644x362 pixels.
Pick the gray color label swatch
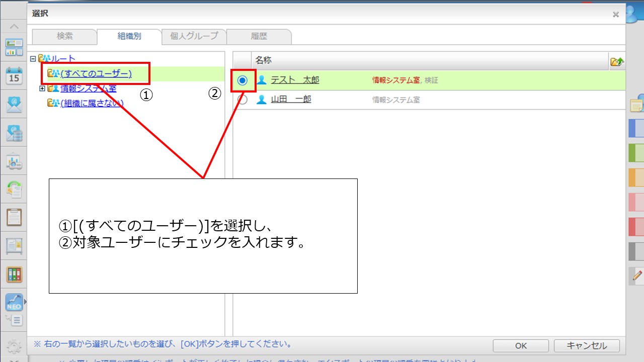(636, 251)
